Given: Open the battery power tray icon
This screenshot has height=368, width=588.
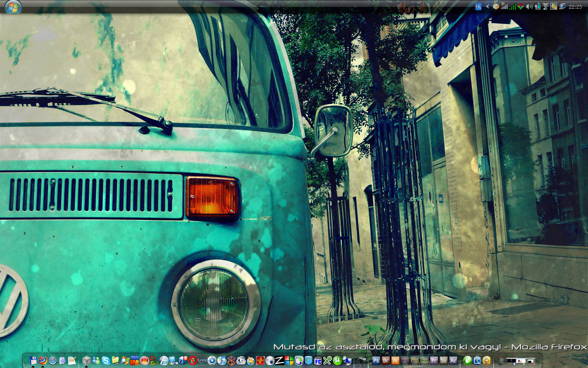Looking at the screenshot, I should pyautogui.click(x=537, y=6).
